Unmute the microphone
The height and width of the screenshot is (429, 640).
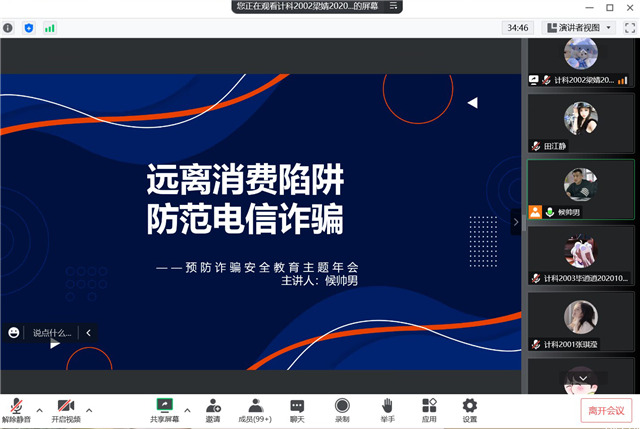point(16,410)
